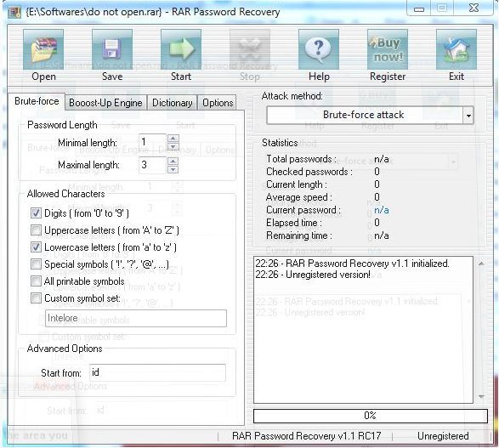The image size is (499, 448).
Task: Open a RAR archive with Open icon
Action: pos(43,49)
